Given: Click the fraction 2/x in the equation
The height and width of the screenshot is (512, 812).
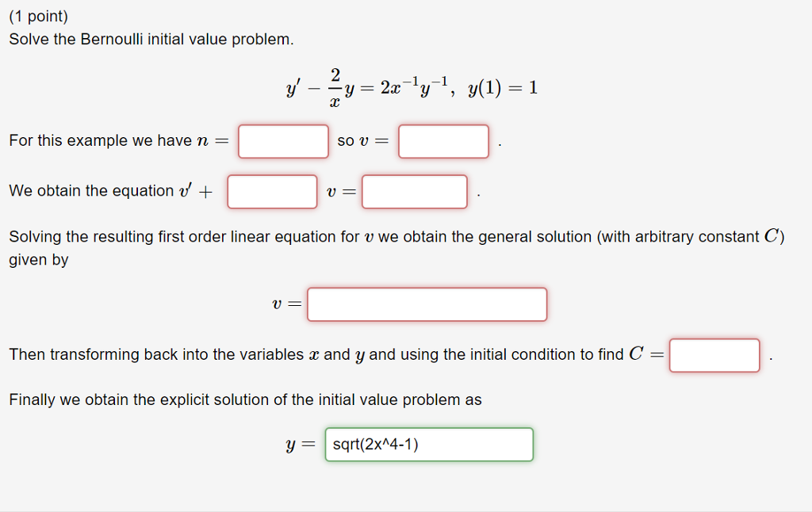Looking at the screenshot, I should click(x=334, y=87).
